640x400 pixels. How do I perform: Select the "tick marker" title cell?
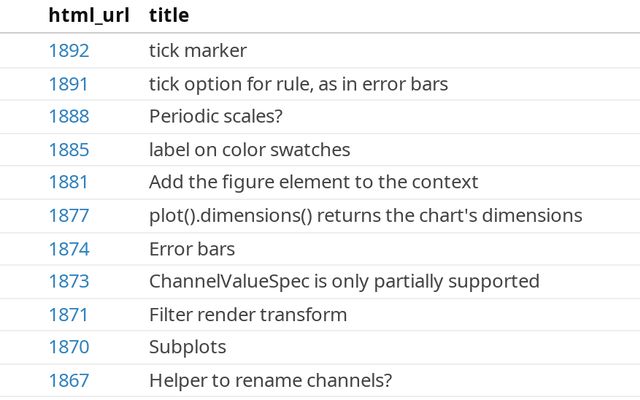pyautogui.click(x=197, y=51)
